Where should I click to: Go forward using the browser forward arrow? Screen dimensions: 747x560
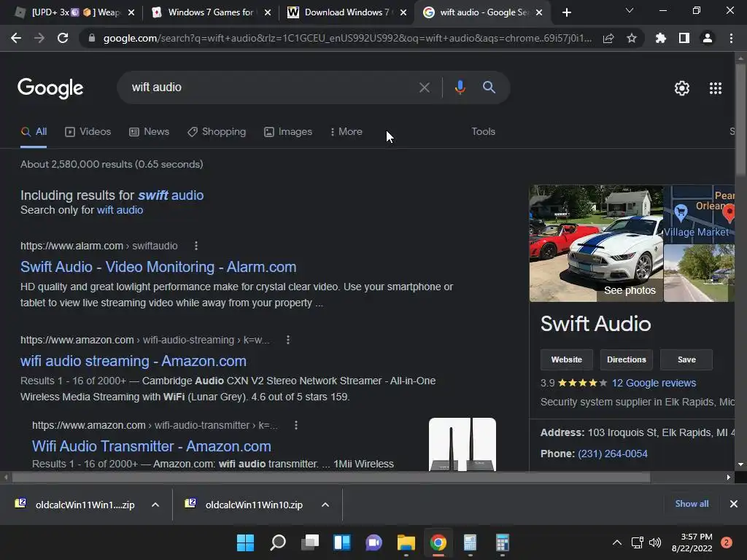[x=39, y=38]
